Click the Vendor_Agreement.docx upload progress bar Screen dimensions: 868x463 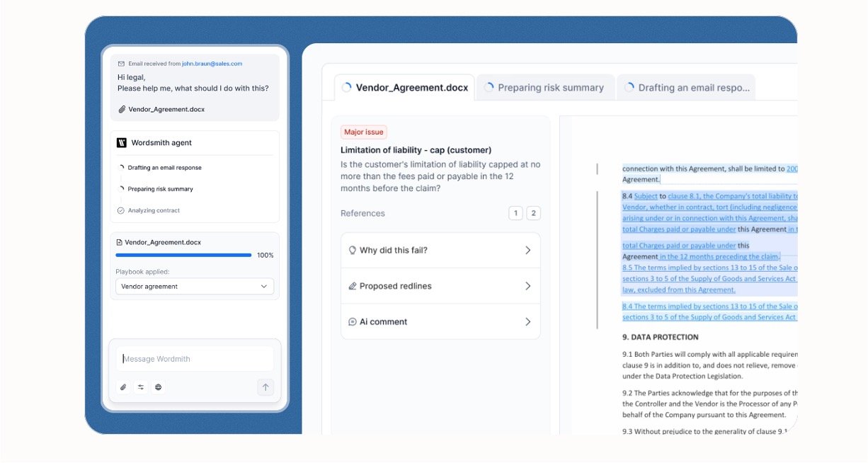tap(183, 255)
